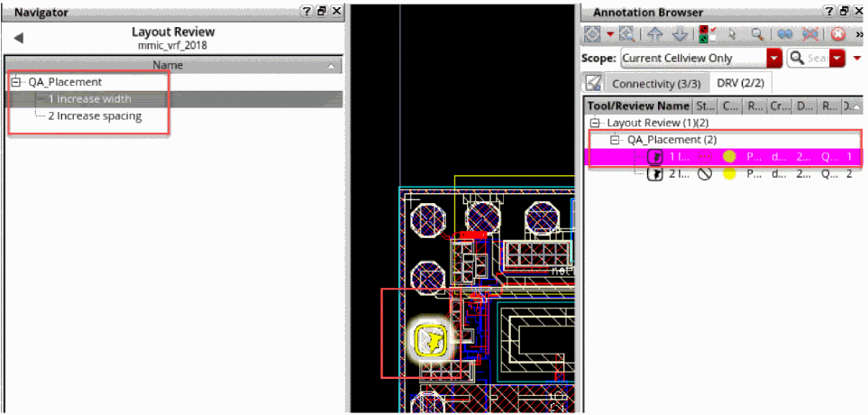Close the Navigator panel
Viewport: 868px width, 415px height.
336,11
